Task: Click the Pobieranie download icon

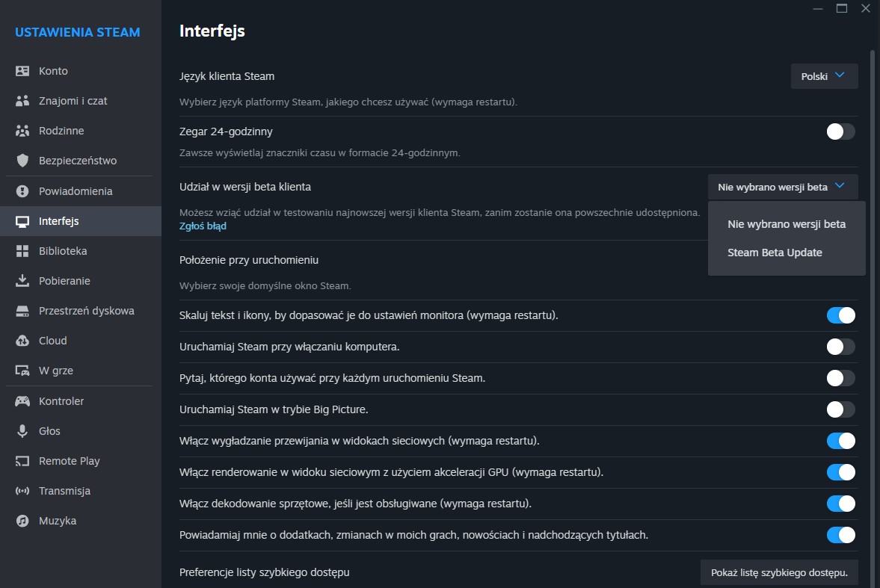Action: (x=23, y=280)
